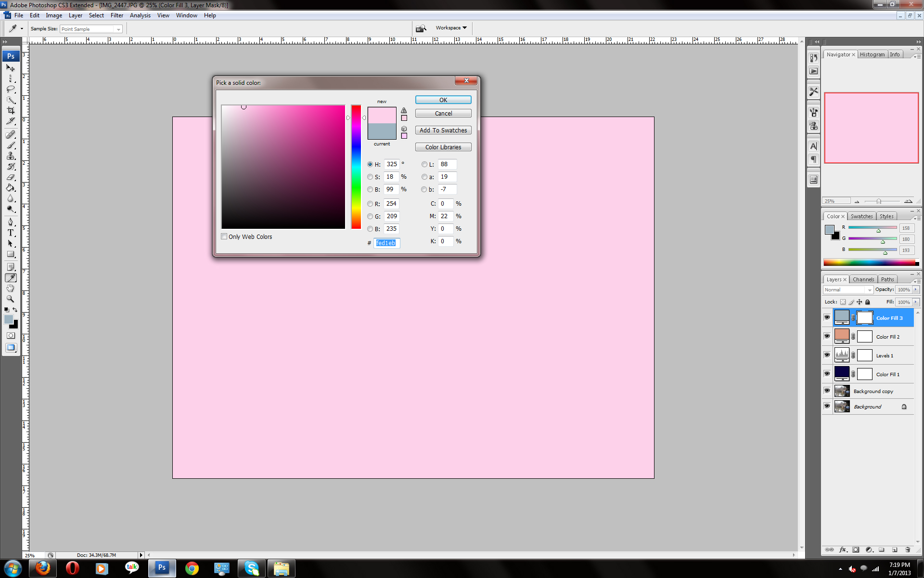
Task: Click Create new layer icon
Action: (x=895, y=550)
